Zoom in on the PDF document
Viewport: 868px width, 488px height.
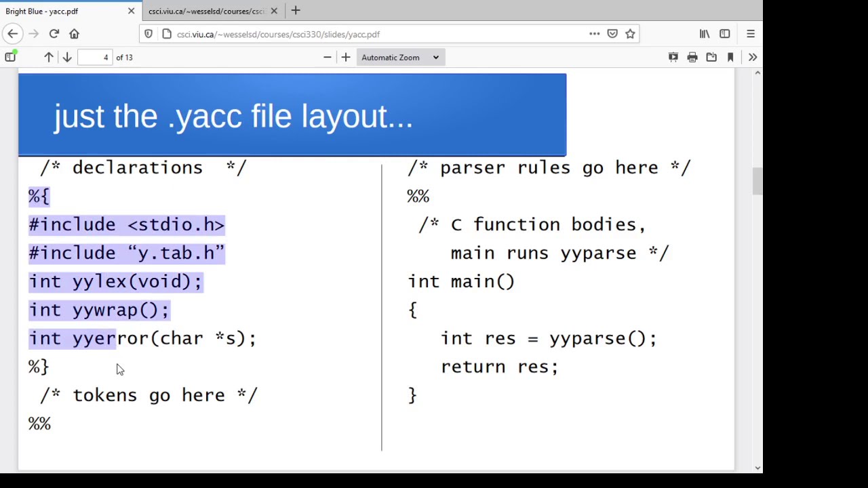pos(346,58)
